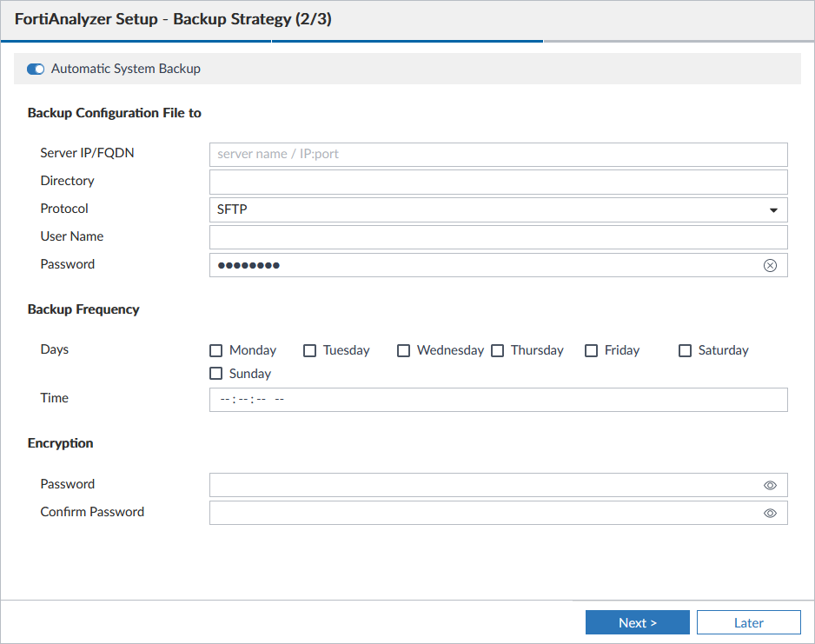This screenshot has height=644, width=815.
Task: Check the Friday checkbox
Action: coord(592,351)
